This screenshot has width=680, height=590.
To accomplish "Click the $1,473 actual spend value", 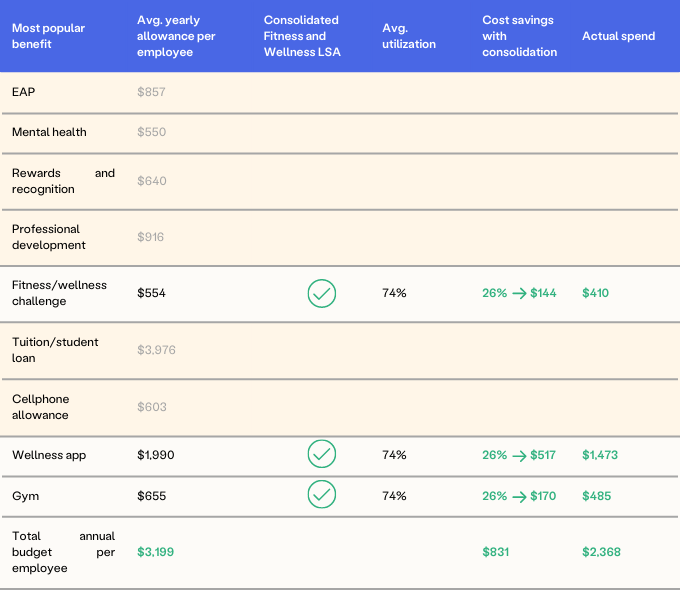I will pyautogui.click(x=600, y=455).
